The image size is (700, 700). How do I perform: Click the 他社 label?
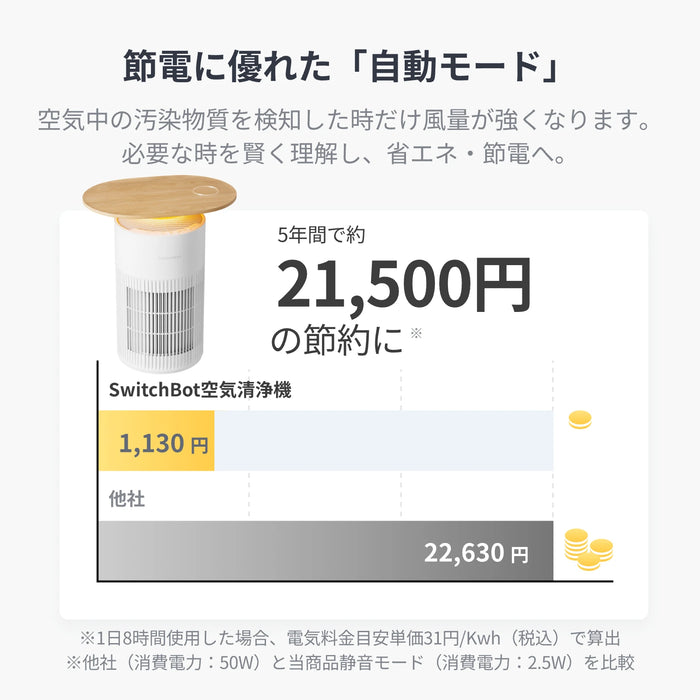127,498
